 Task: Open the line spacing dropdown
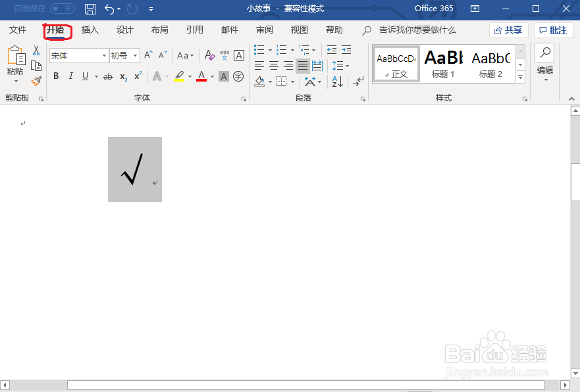click(342, 64)
